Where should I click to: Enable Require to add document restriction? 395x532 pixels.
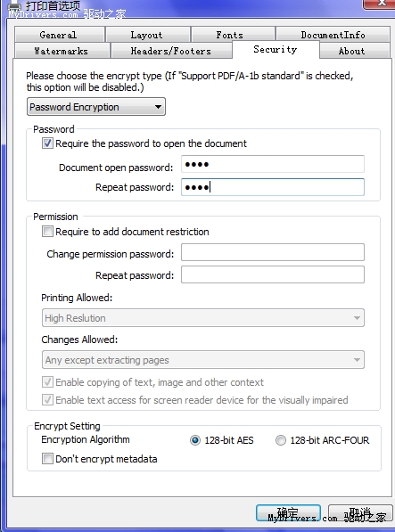point(47,232)
